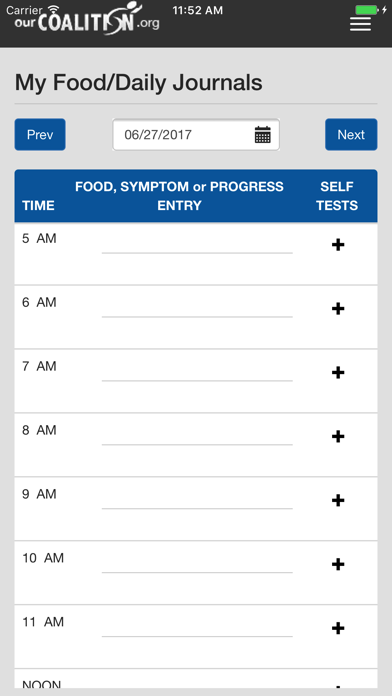The width and height of the screenshot is (392, 696).
Task: Add self test for 8 AM
Action: (338, 437)
